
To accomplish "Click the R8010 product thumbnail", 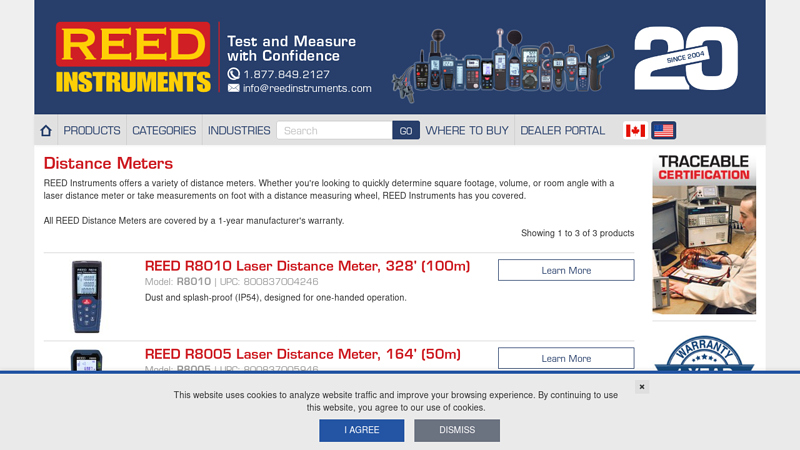I will pyautogui.click(x=87, y=297).
